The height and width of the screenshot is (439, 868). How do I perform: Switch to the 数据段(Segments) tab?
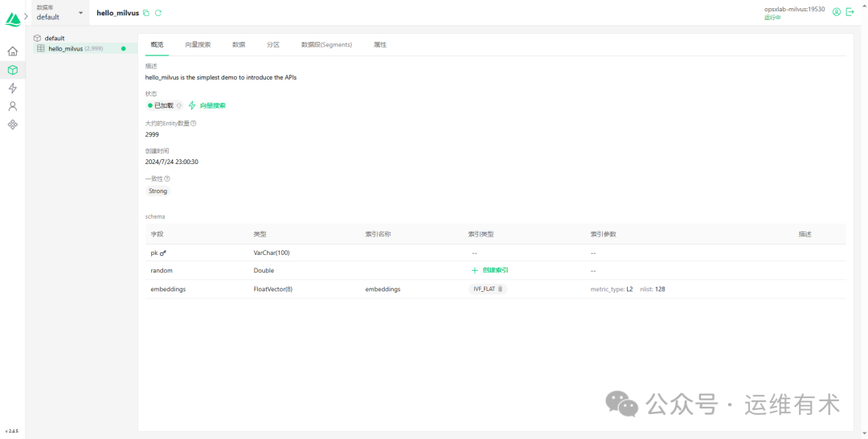click(x=326, y=45)
